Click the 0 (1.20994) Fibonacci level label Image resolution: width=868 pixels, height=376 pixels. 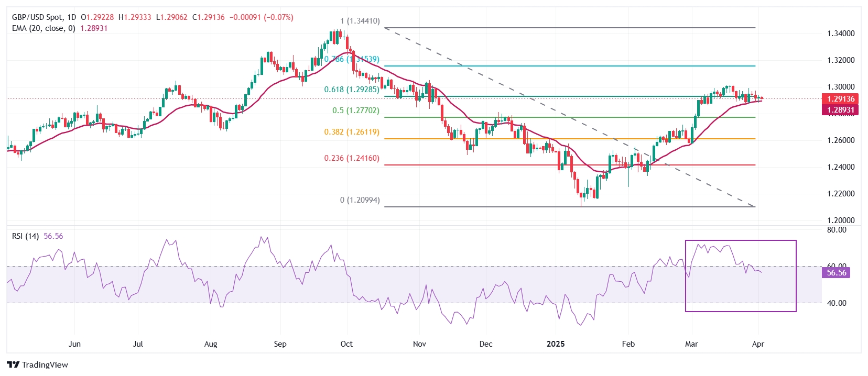360,200
